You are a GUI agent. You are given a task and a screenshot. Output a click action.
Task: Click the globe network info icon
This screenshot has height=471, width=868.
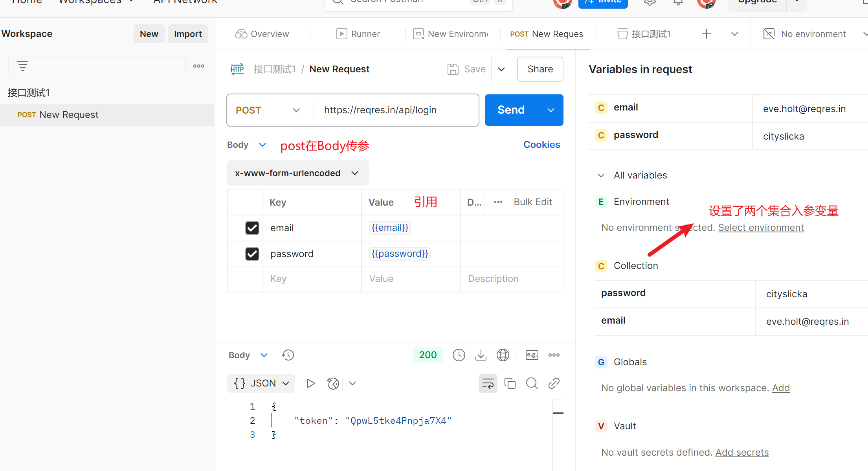(503, 355)
